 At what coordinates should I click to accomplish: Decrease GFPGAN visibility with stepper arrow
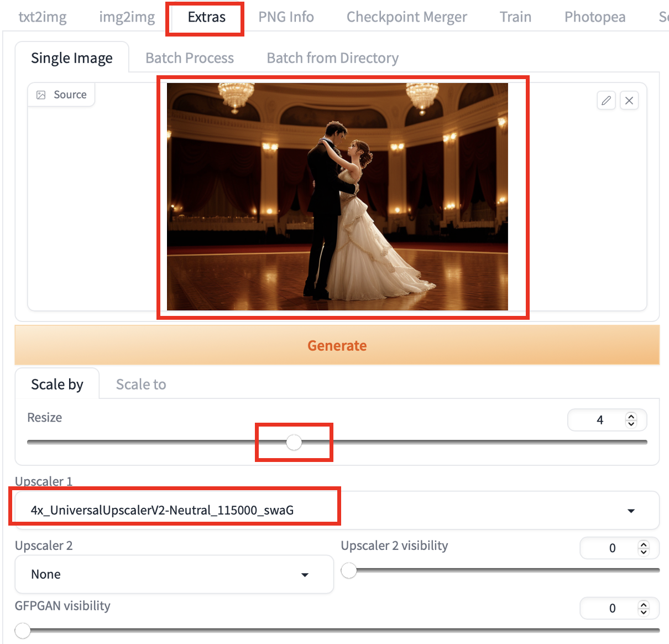tap(644, 612)
